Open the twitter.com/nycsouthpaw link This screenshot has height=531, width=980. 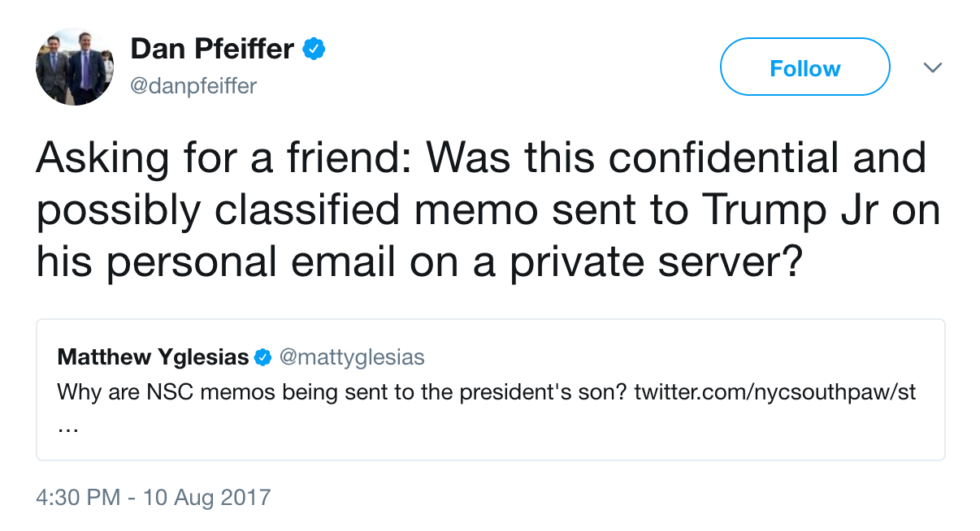pyautogui.click(x=774, y=392)
